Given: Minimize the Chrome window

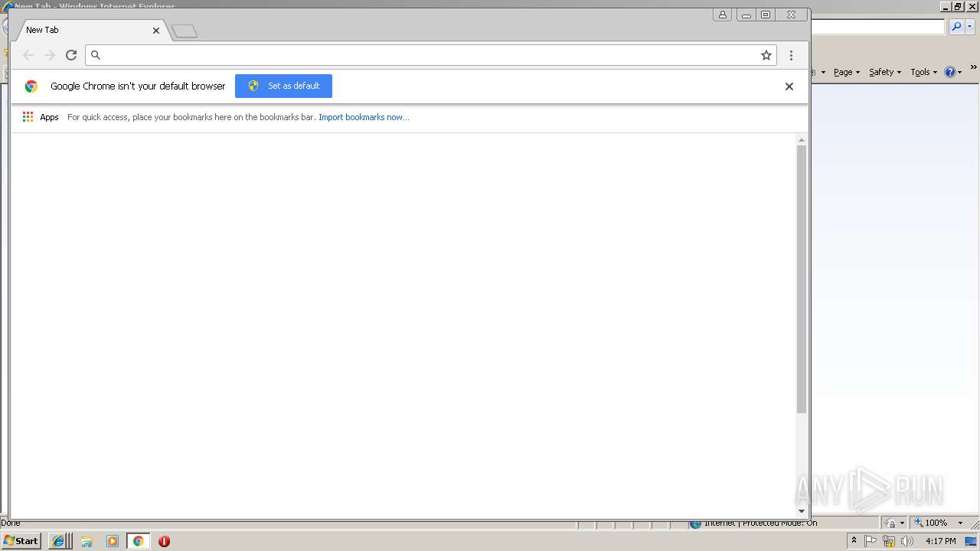Looking at the screenshot, I should pyautogui.click(x=746, y=15).
